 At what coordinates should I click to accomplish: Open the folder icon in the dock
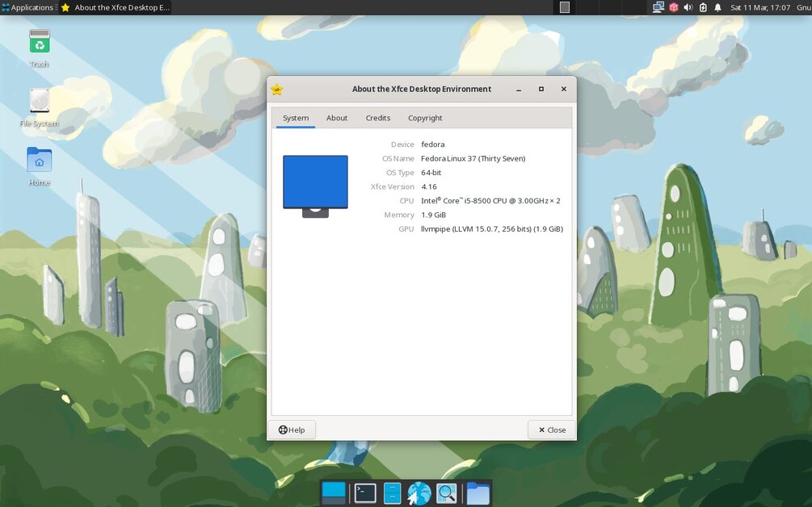click(478, 493)
